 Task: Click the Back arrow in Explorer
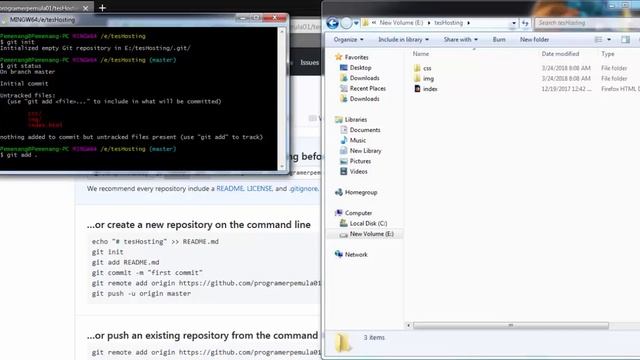(x=333, y=23)
